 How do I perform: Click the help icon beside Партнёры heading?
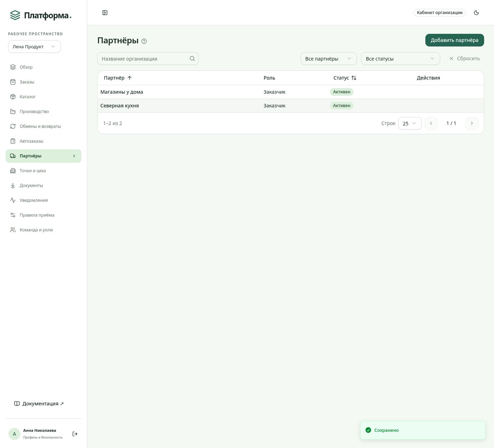coord(144,41)
